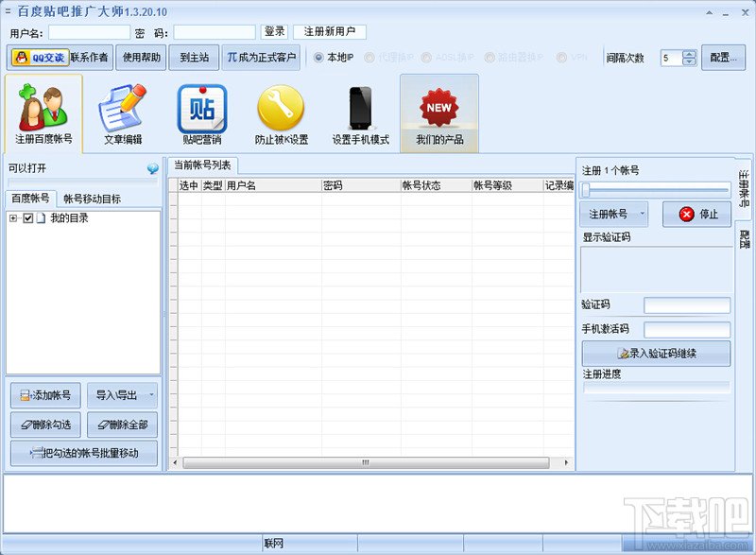Screen dimensions: 756x555
Task: Adjust the 注册 1 个帐号 slider handle
Action: 586,190
